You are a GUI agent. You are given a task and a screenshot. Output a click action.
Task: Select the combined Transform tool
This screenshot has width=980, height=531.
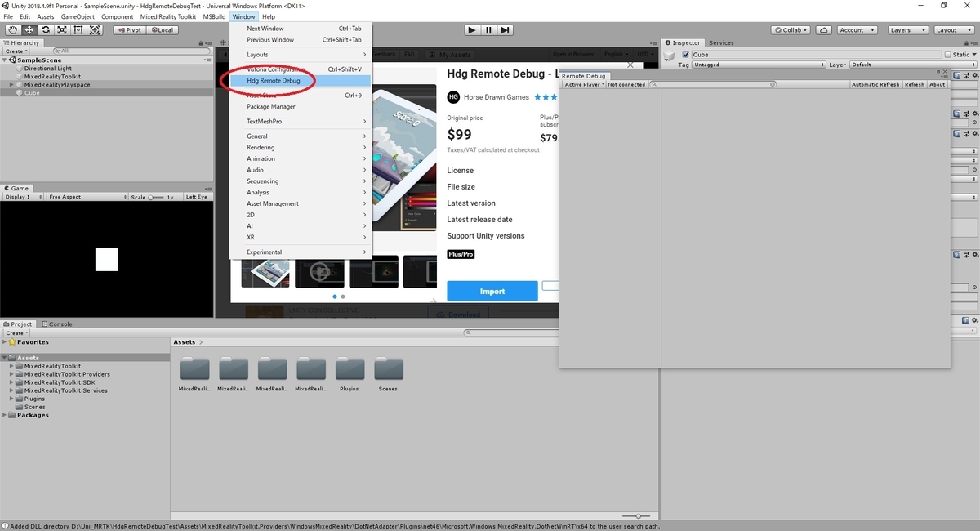95,30
